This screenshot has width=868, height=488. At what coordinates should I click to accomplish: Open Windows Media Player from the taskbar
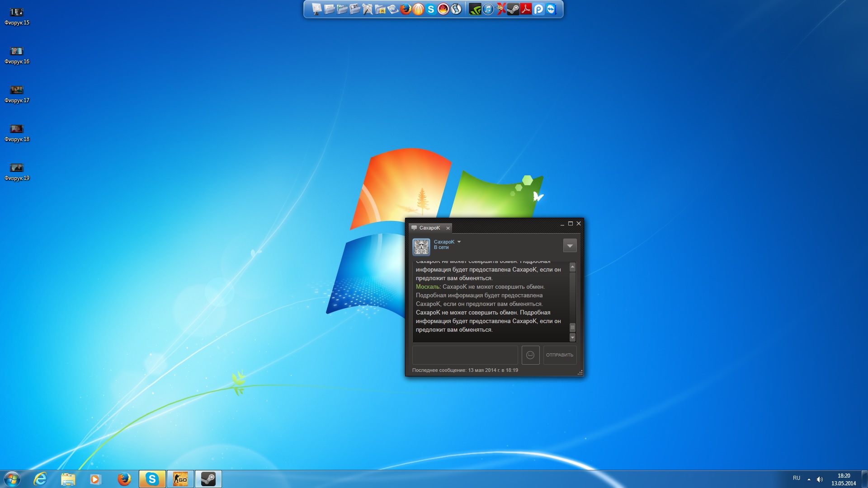[x=95, y=479]
